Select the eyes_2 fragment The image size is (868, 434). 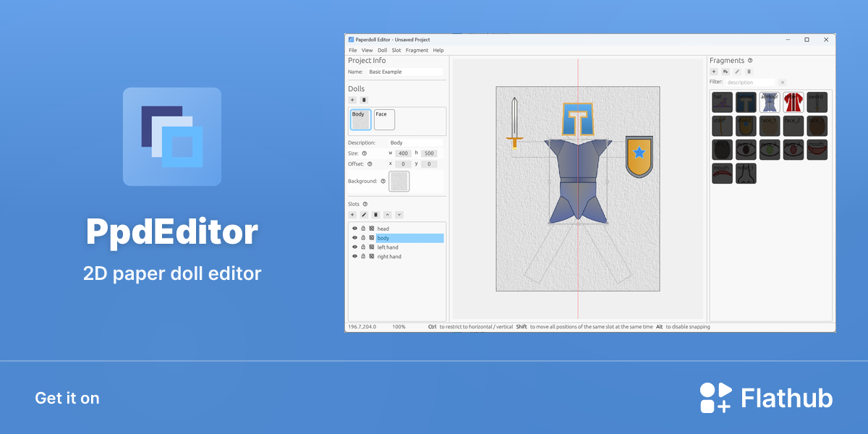click(x=770, y=150)
